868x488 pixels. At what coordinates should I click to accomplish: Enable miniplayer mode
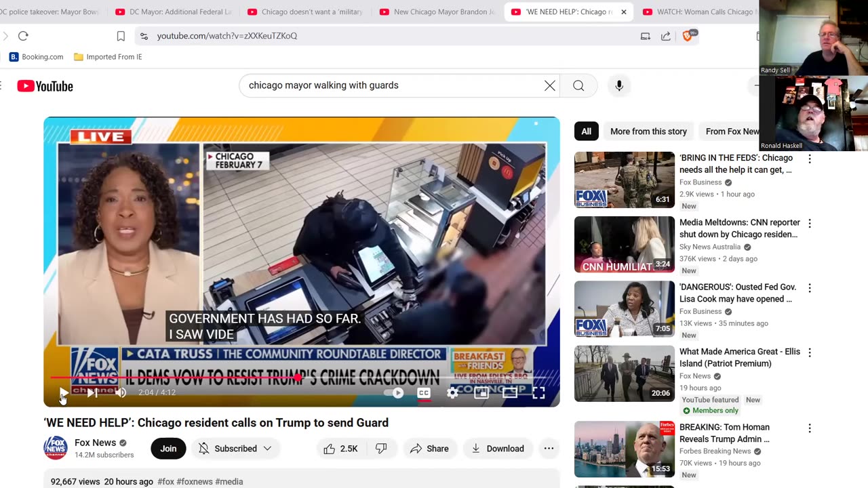point(481,392)
